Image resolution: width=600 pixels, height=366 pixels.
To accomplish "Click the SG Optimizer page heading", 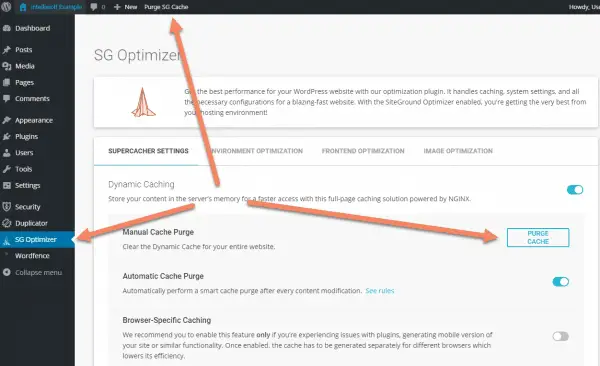I will pos(137,55).
